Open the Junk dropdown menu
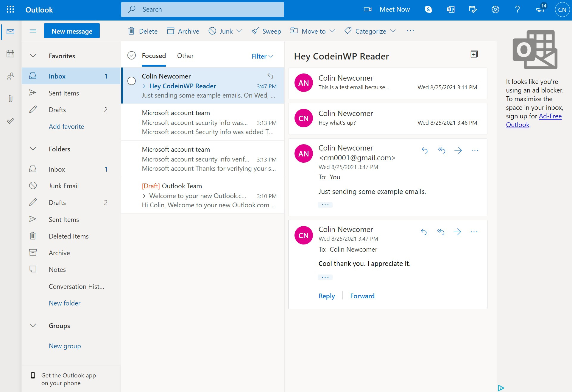 coord(240,31)
